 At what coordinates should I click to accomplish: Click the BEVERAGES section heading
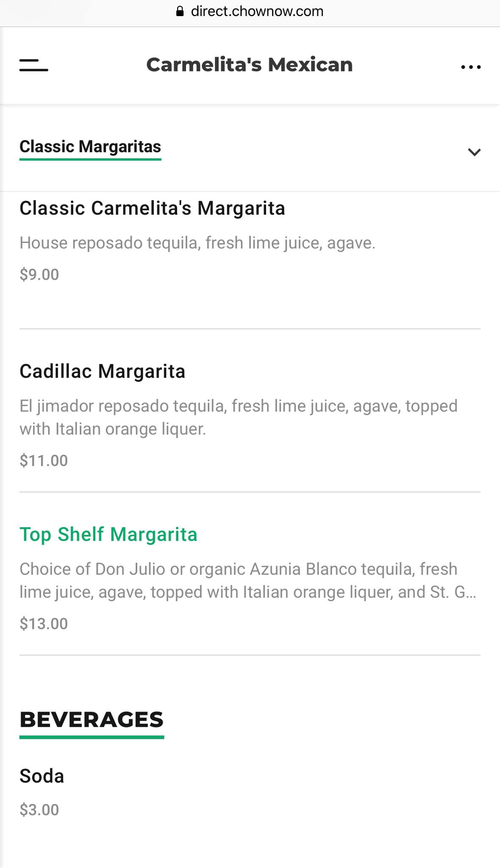pos(92,720)
